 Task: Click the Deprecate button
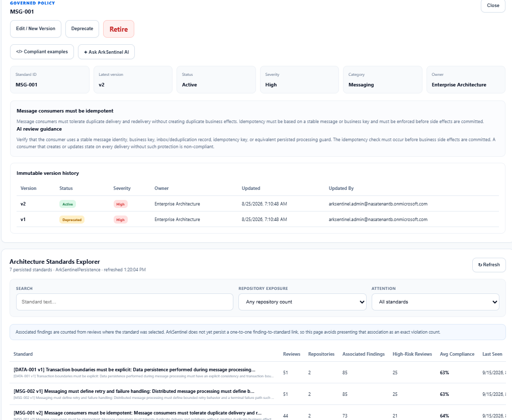tap(82, 29)
